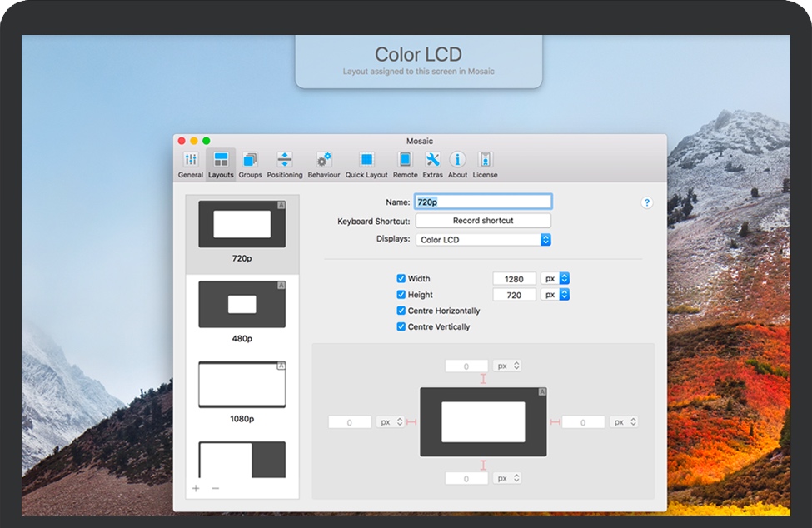Image resolution: width=812 pixels, height=528 pixels.
Task: Click the help question mark button
Action: (x=647, y=202)
